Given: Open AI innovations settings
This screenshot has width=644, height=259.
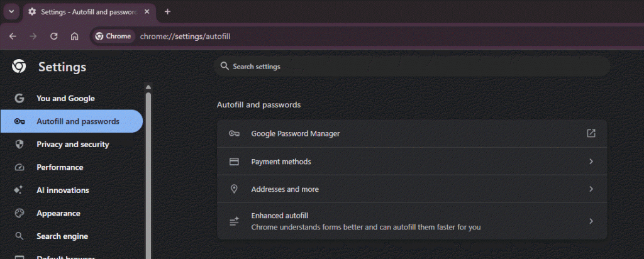Looking at the screenshot, I should 72,190.
